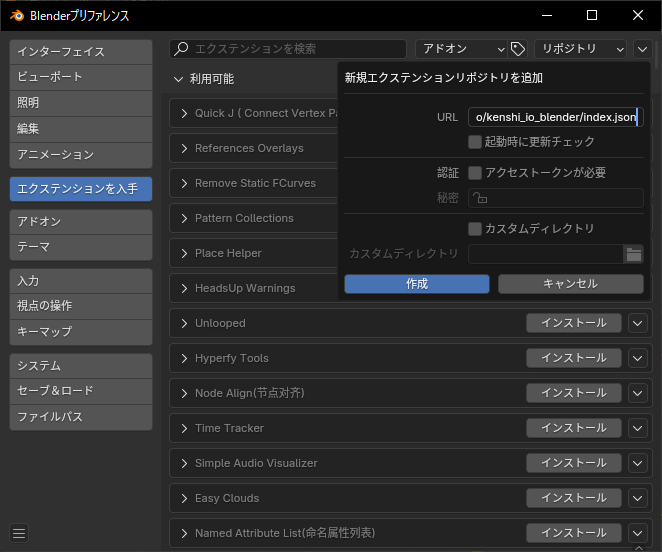662x552 pixels.
Task: Go to the 視点の操作 tab
Action: pos(81,307)
